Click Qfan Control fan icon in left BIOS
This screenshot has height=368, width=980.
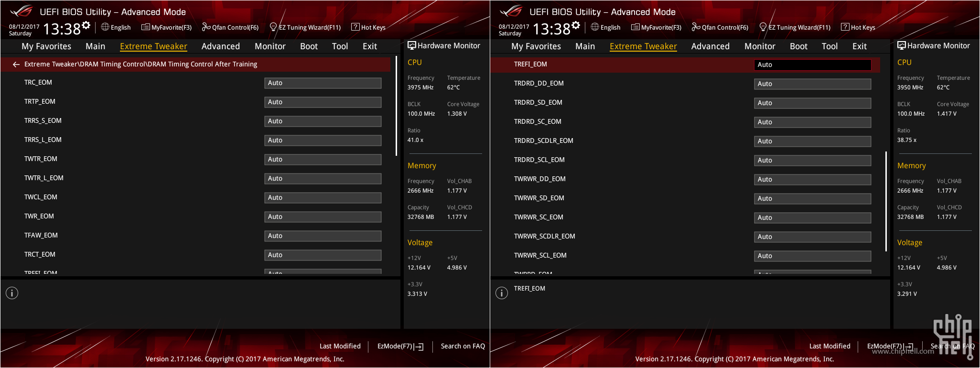click(206, 27)
